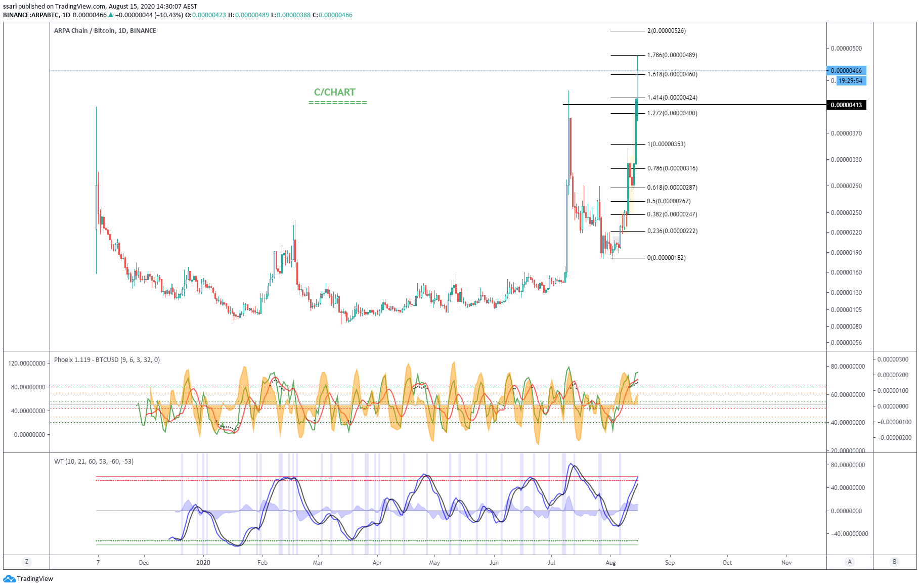Click the 0.00000370 price axis value
Image resolution: width=920 pixels, height=588 pixels.
pyautogui.click(x=846, y=133)
